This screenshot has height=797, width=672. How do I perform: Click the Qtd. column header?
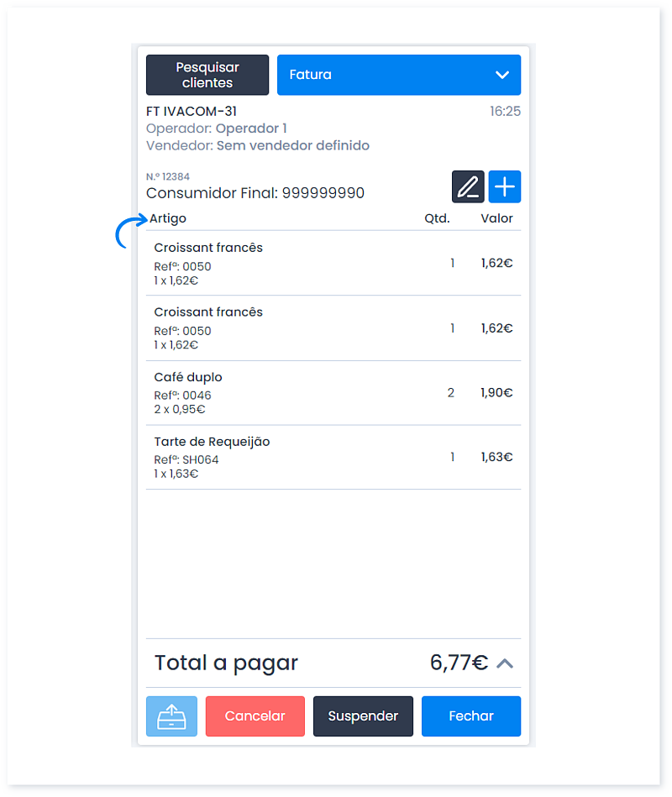click(x=437, y=218)
